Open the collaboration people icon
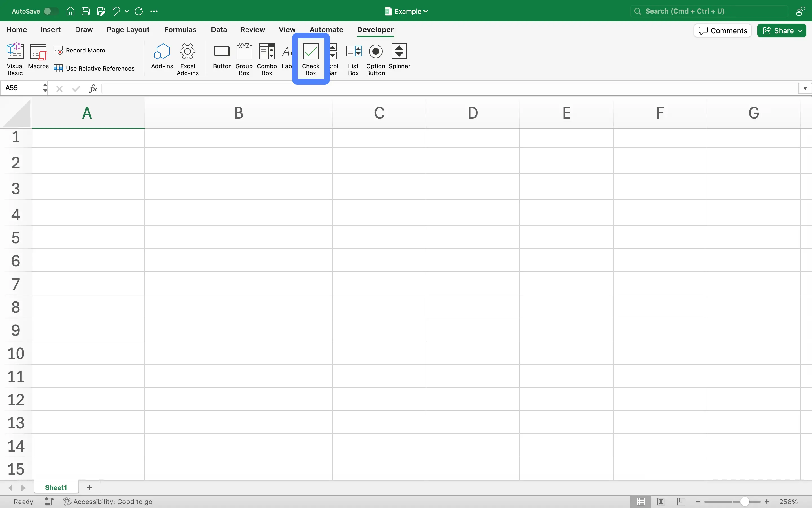Screen dimensions: 812x508 tap(801, 11)
